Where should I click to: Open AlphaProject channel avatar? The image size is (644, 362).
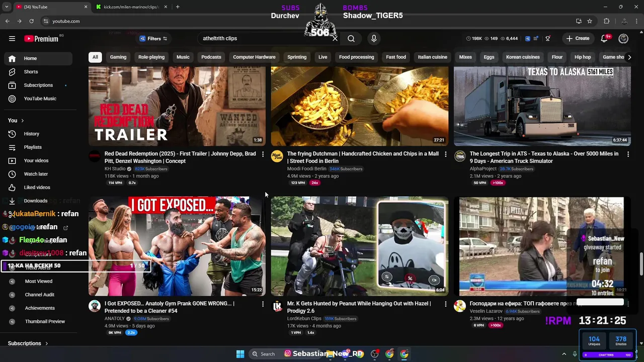pos(460,156)
